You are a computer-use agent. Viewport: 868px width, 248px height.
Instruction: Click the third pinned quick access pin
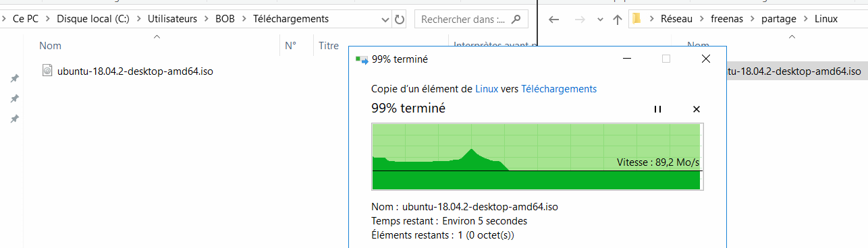14,119
